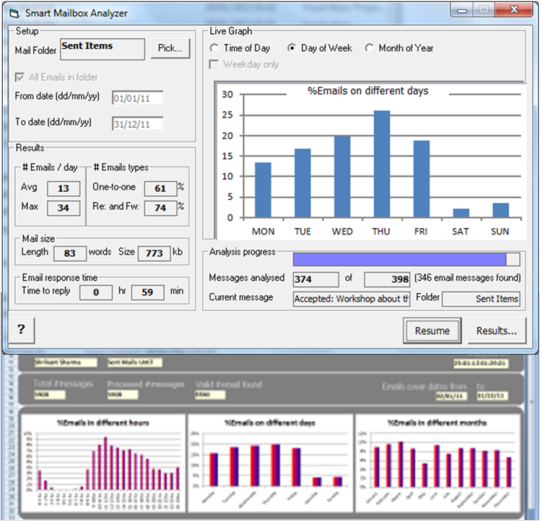Select the Time of Day radio button
The width and height of the screenshot is (540, 521).
pos(214,48)
